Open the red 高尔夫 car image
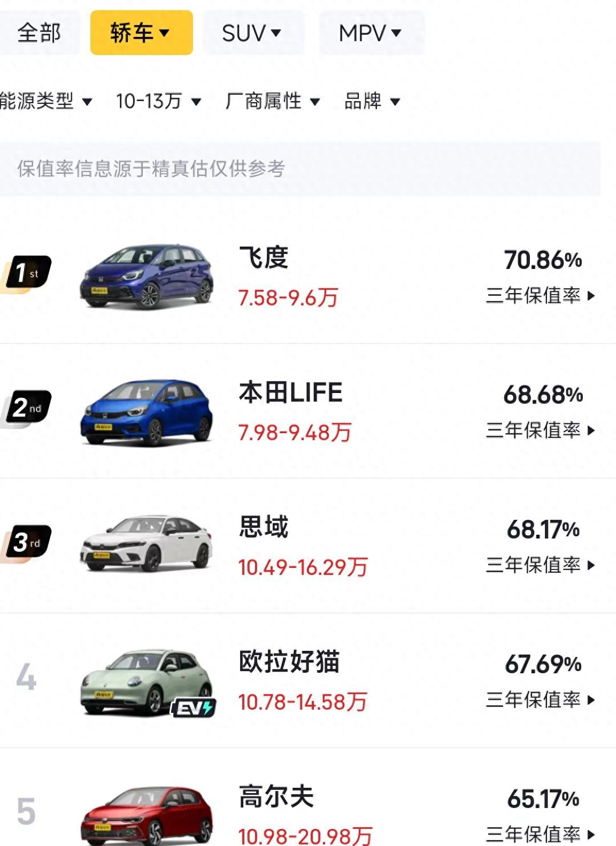The height and width of the screenshot is (846, 616). click(147, 815)
